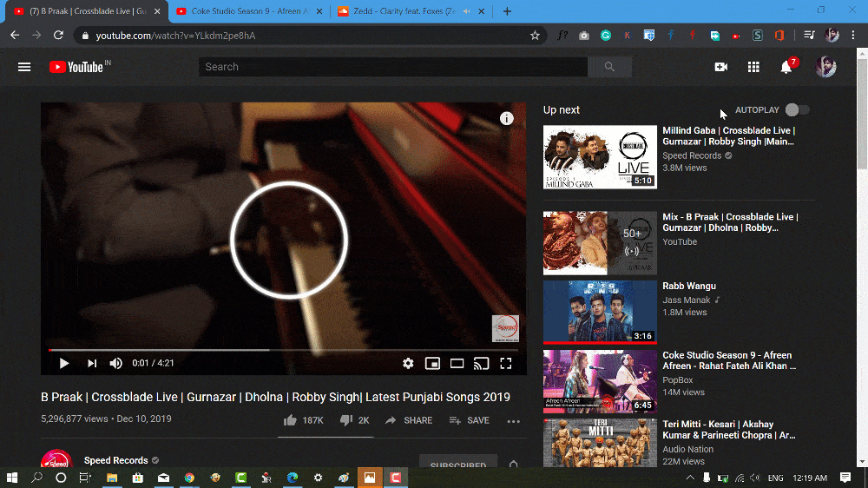Viewport: 868px width, 488px height.
Task: Skip to next video
Action: tap(92, 363)
